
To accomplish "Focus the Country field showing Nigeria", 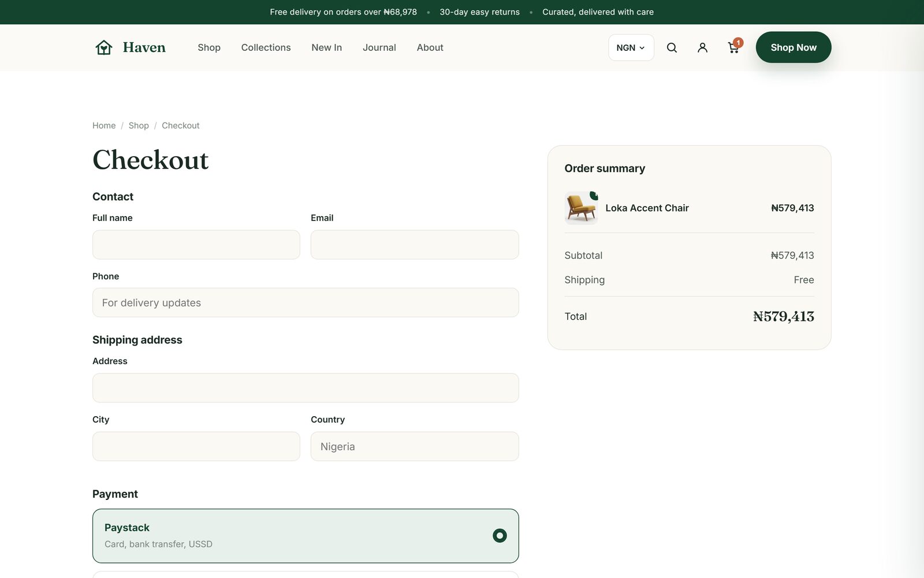I will [415, 446].
